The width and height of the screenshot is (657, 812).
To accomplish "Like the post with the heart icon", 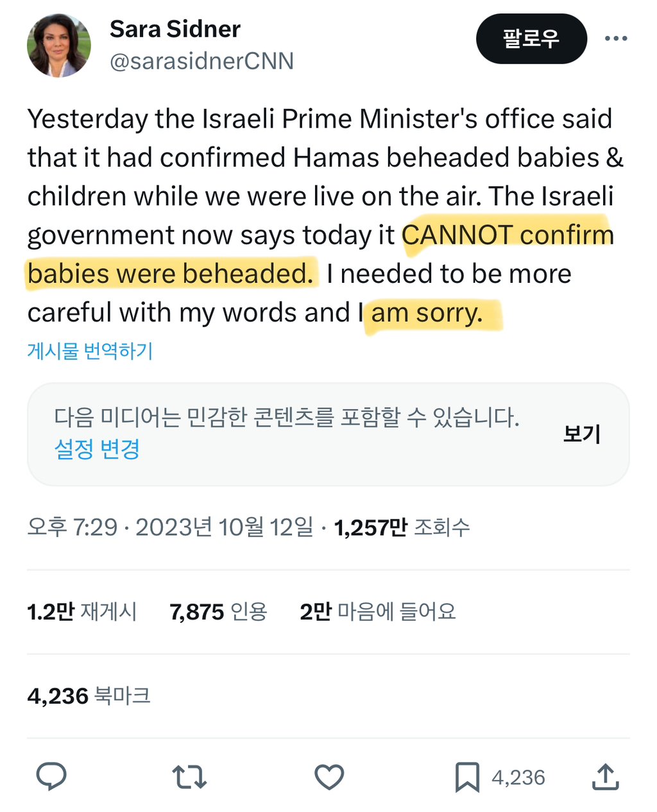I will click(x=329, y=777).
